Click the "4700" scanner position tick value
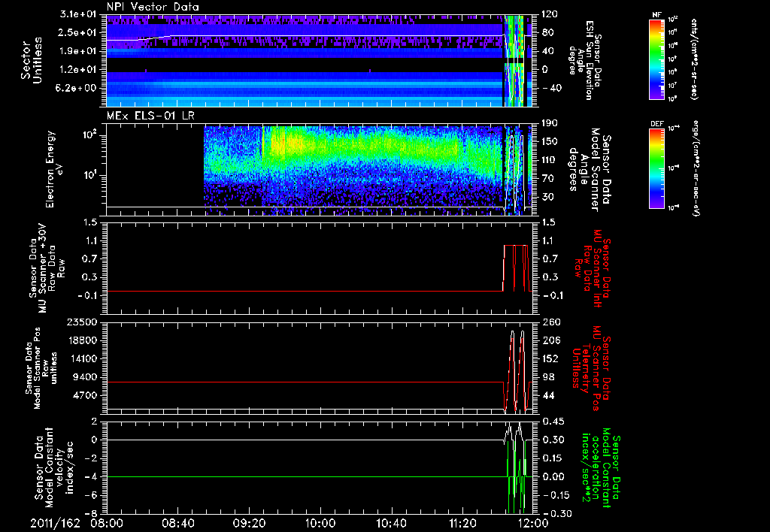This screenshot has width=770, height=532. [84, 395]
